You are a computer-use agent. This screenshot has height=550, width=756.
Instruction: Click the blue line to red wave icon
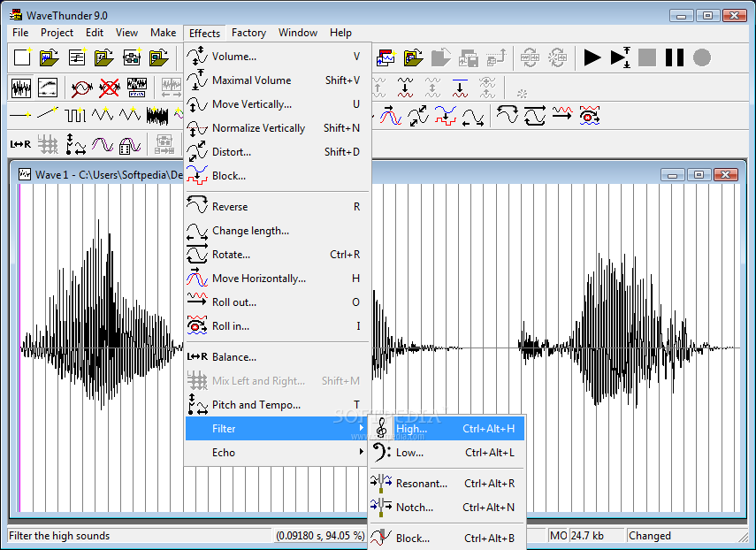tap(460, 88)
